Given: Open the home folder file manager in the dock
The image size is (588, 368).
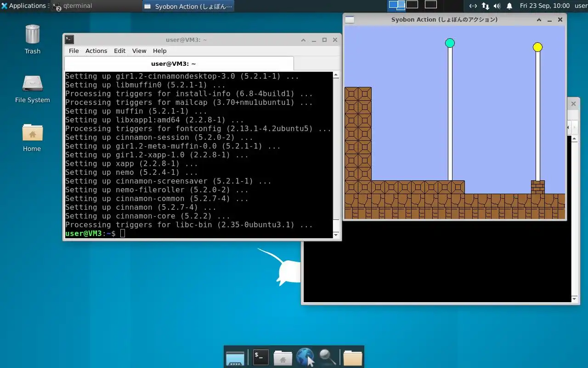Looking at the screenshot, I should (283, 357).
